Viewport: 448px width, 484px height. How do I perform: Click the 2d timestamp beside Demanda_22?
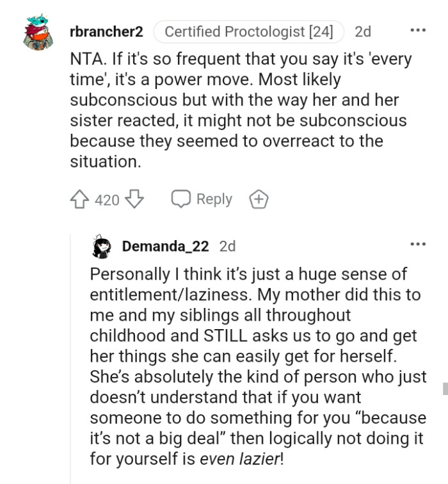pos(227,246)
